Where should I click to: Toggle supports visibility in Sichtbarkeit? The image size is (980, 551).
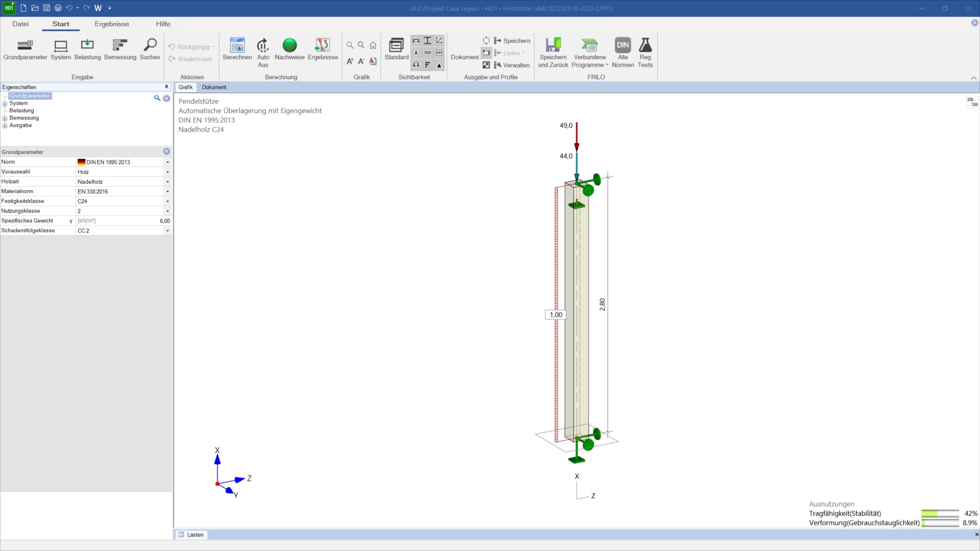click(x=416, y=40)
